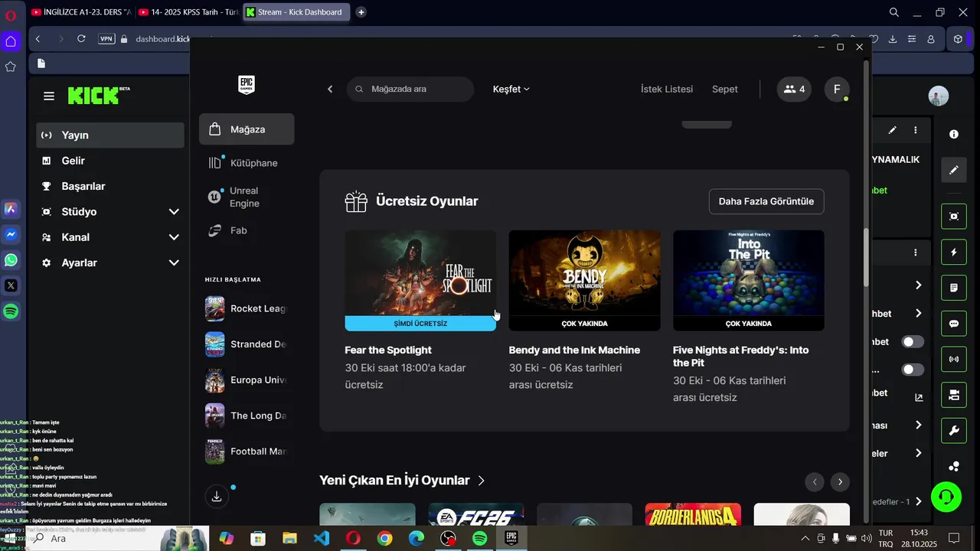
Task: Show previous games with the carousel left arrow
Action: click(815, 482)
